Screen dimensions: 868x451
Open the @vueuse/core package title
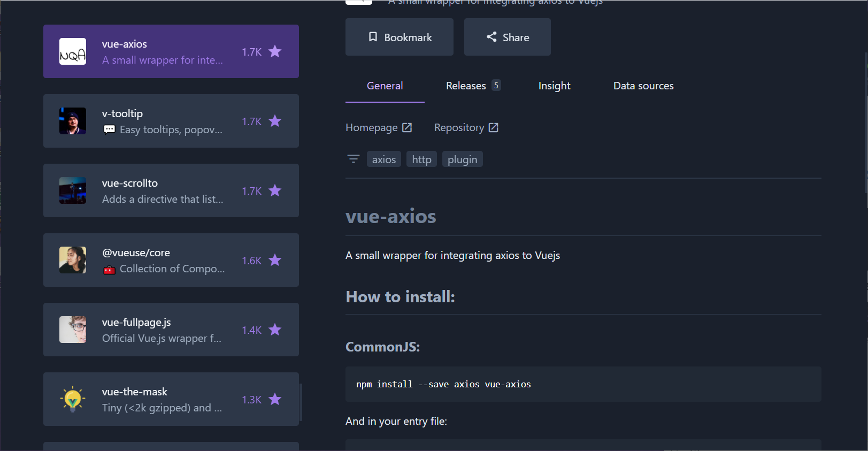pos(136,253)
